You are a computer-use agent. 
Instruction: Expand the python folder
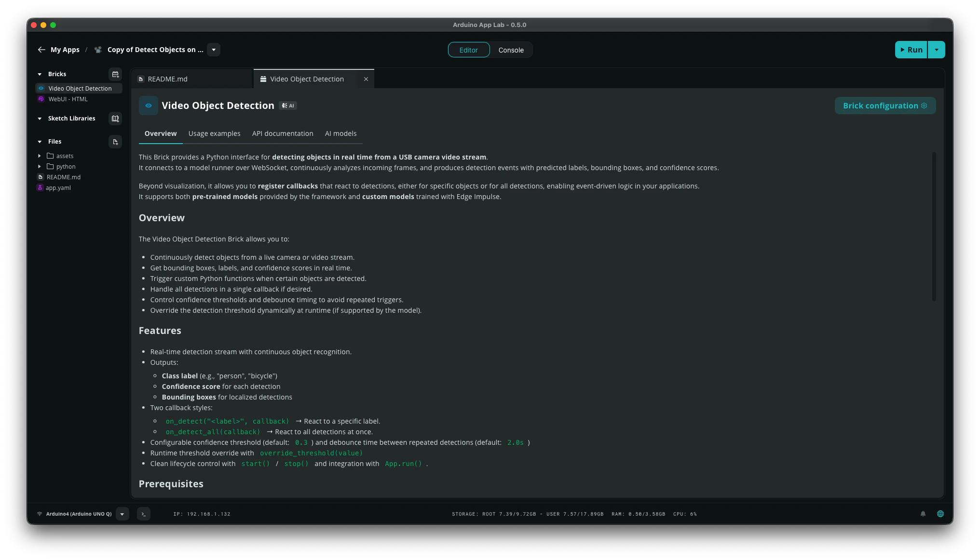[x=40, y=167]
